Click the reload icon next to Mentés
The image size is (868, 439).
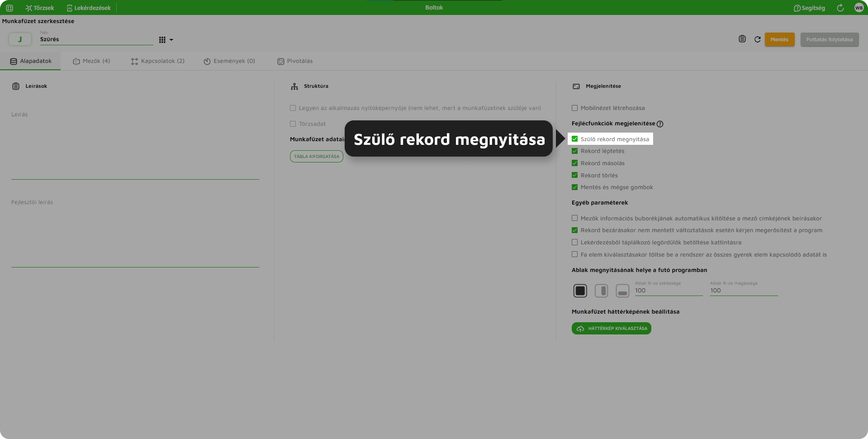click(758, 39)
